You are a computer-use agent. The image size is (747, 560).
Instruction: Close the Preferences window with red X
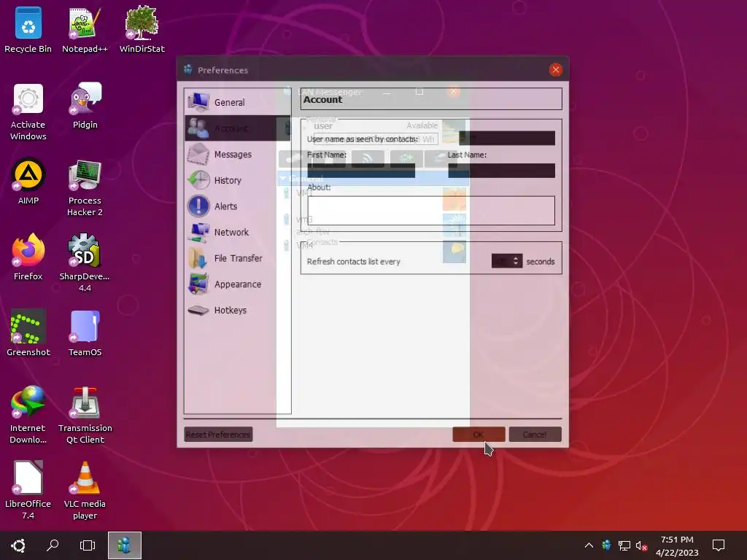coord(555,70)
